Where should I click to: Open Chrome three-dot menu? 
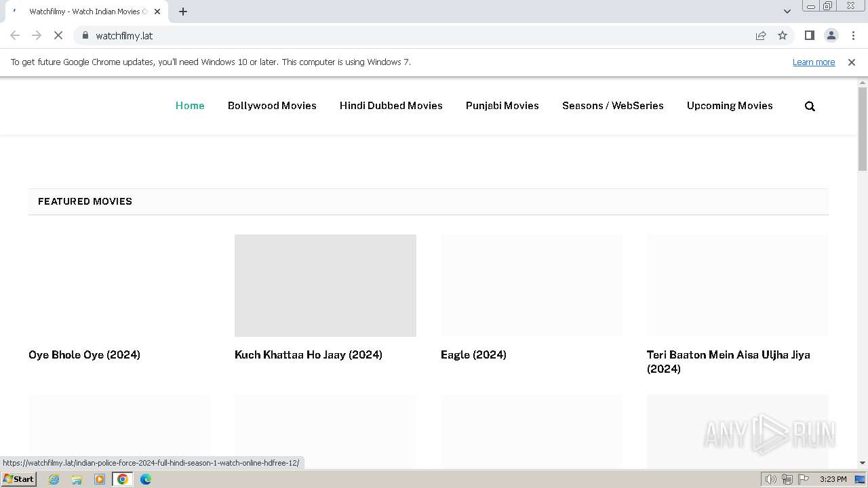(853, 35)
